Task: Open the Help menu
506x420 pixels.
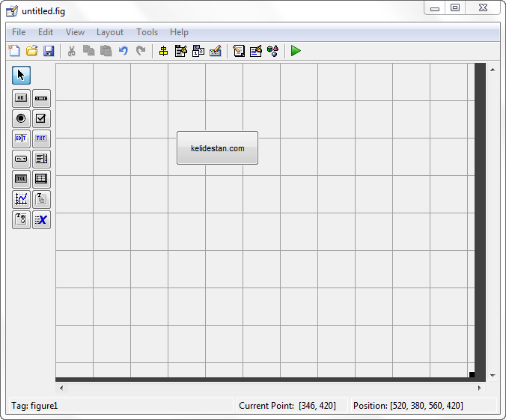Action: 179,32
